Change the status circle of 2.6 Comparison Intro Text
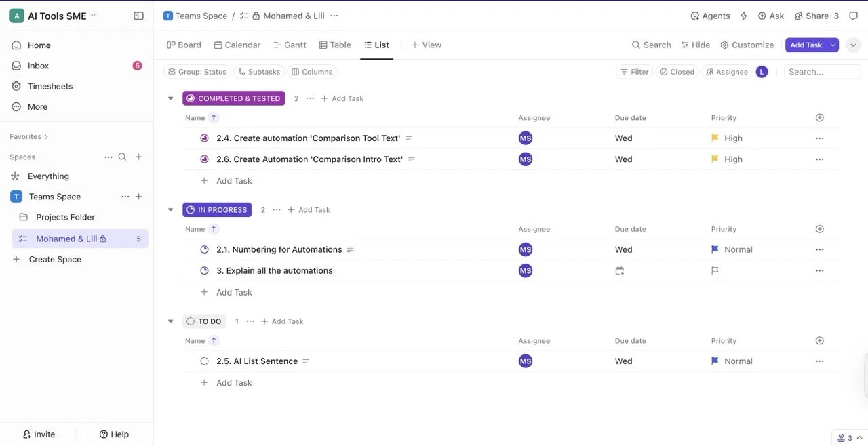Viewport: 868px width, 446px height. click(204, 159)
